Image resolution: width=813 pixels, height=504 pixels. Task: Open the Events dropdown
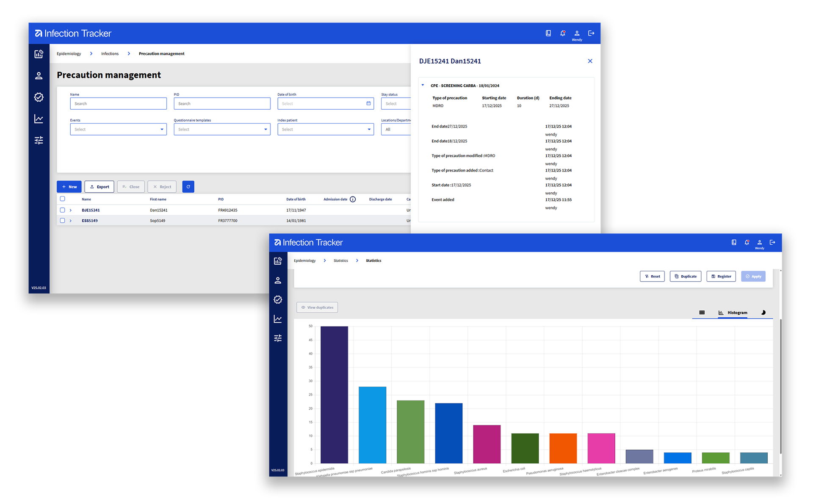point(118,129)
